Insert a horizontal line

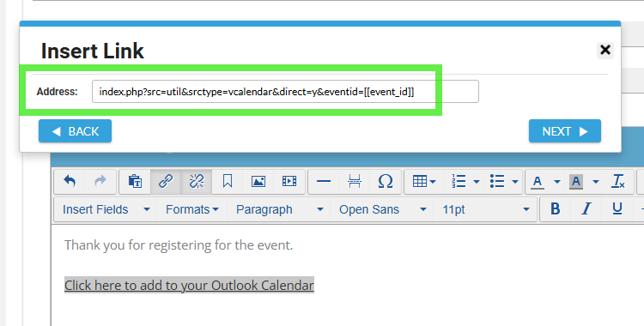pos(324,181)
